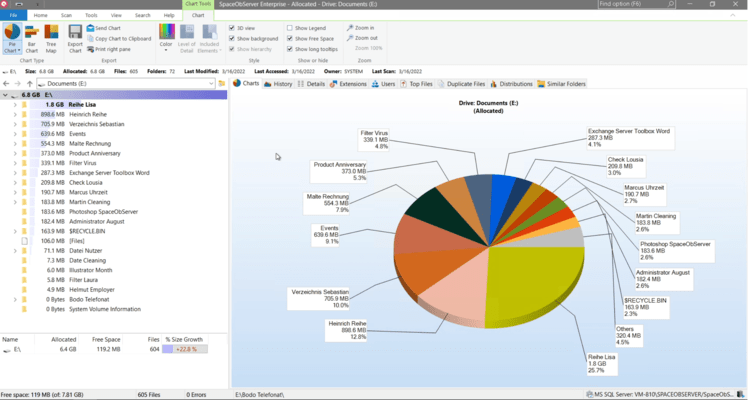
Task: Select the Pie Chart type
Action: click(x=12, y=39)
